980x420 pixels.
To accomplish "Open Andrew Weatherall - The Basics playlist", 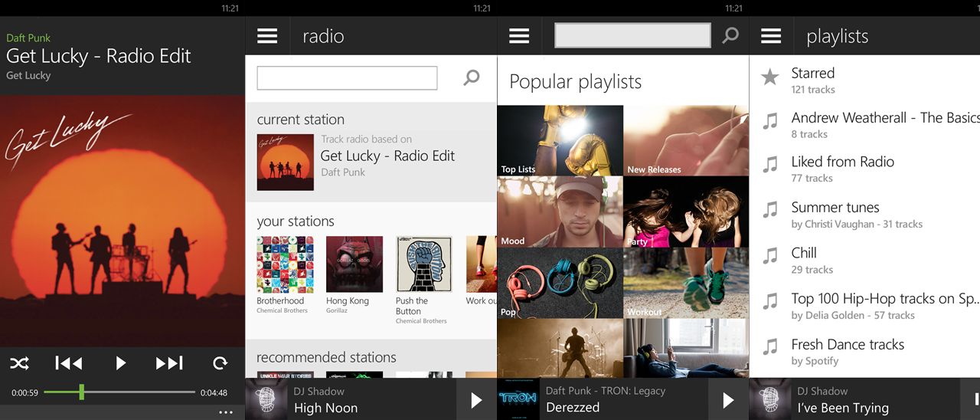I will tap(864, 125).
